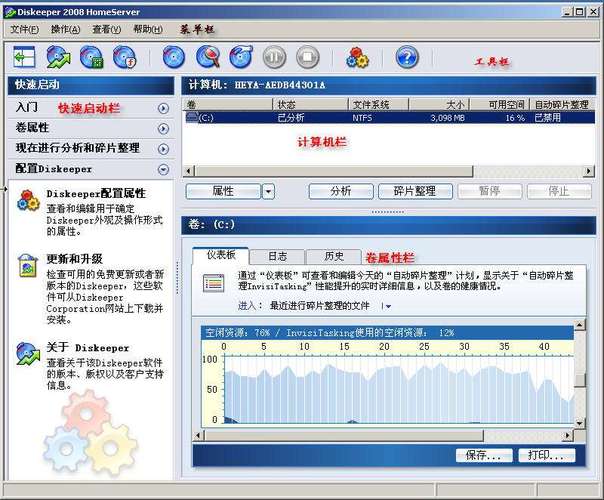Click the gray Pause toolbar icon
This screenshot has height=500, width=604.
click(274, 57)
